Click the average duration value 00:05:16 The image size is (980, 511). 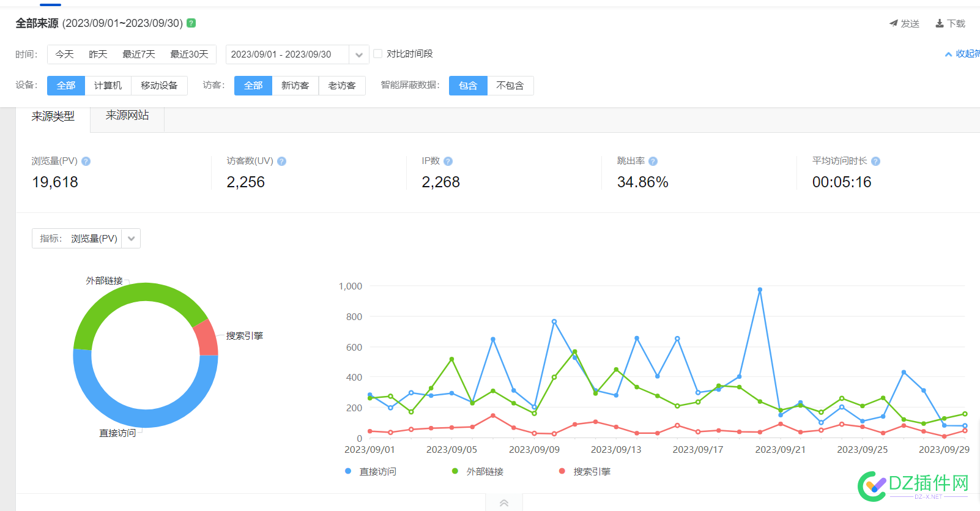842,182
